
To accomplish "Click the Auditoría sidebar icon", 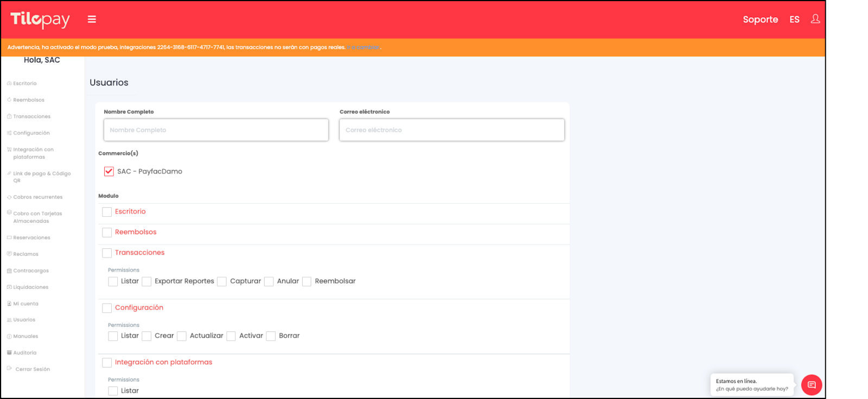I will (x=9, y=352).
